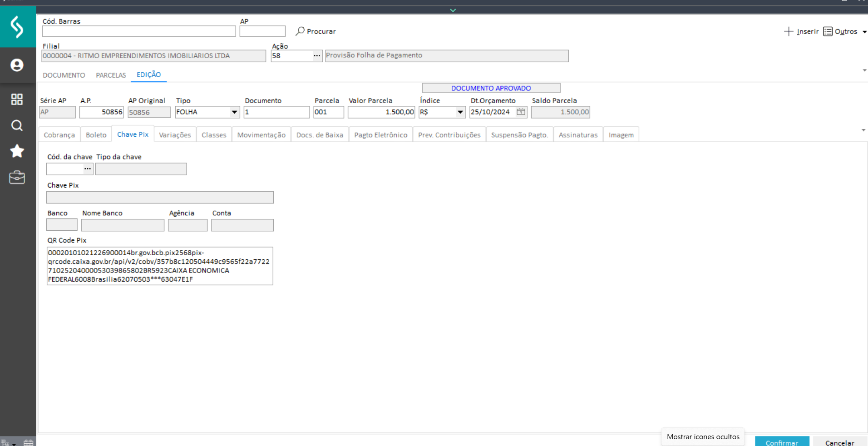Click the A.P. number field
This screenshot has width=868, height=446.
click(x=102, y=112)
